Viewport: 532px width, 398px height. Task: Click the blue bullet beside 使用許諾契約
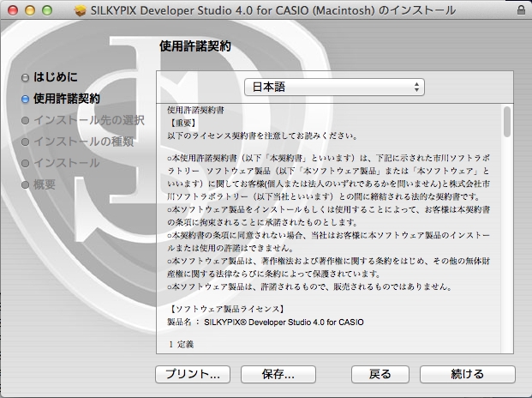pyautogui.click(x=25, y=99)
